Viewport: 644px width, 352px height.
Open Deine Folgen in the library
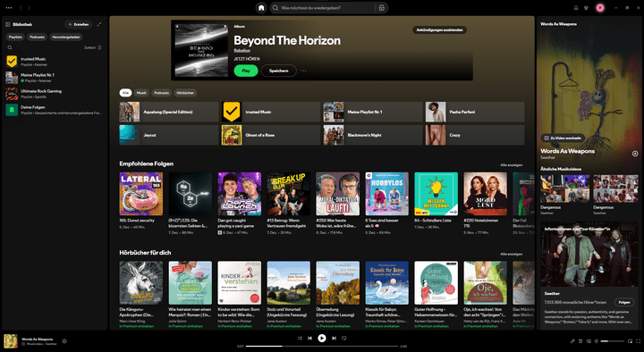click(x=55, y=110)
